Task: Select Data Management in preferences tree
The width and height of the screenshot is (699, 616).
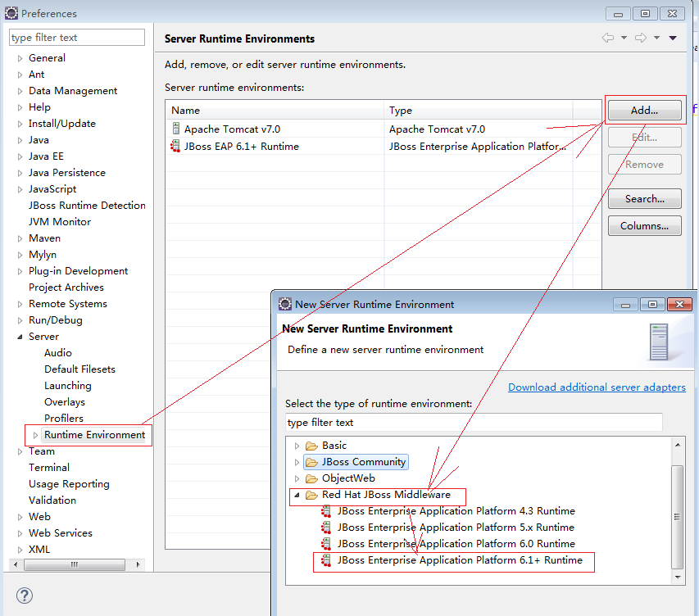Action: 73,91
